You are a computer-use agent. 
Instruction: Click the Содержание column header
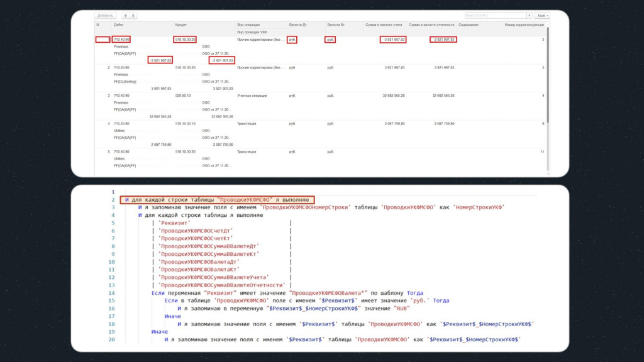coord(468,25)
